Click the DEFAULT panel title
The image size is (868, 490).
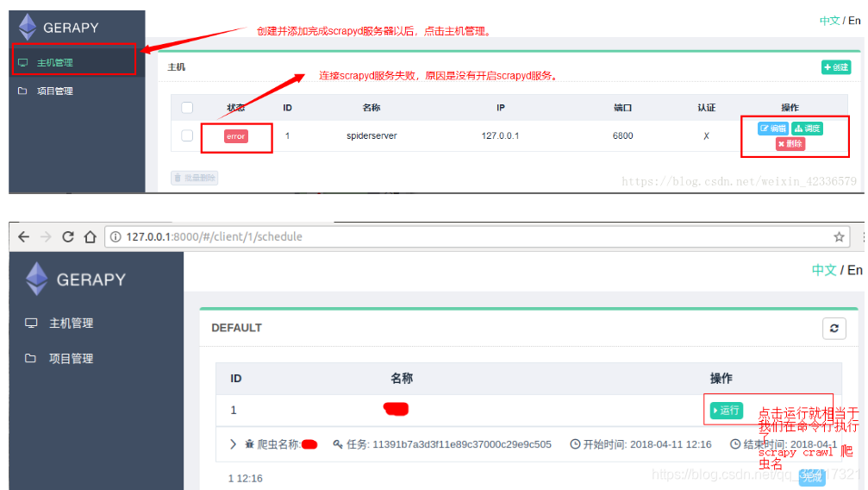(x=236, y=328)
